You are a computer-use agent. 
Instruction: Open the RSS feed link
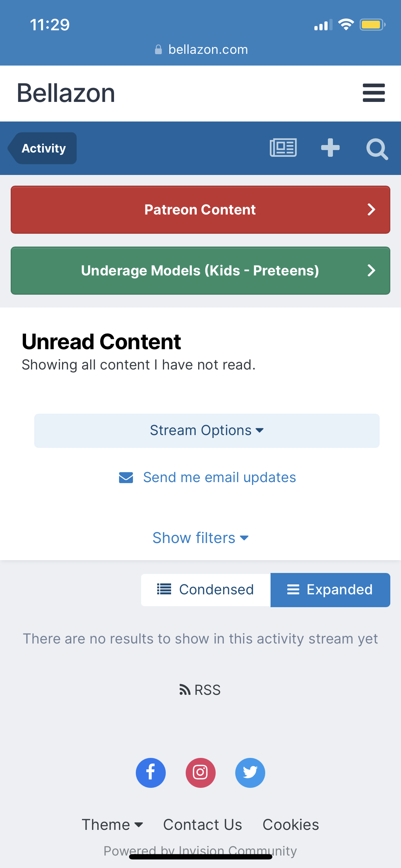(x=200, y=690)
